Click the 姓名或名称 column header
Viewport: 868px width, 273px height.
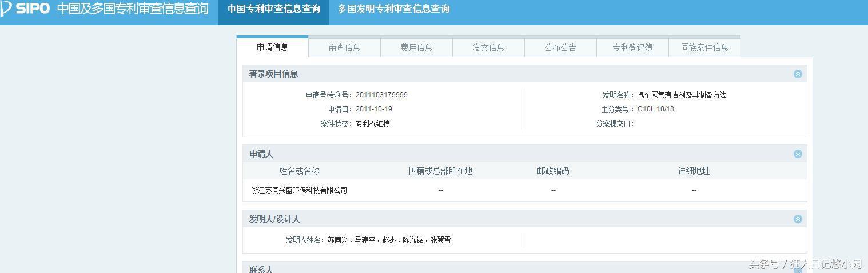[x=299, y=171]
